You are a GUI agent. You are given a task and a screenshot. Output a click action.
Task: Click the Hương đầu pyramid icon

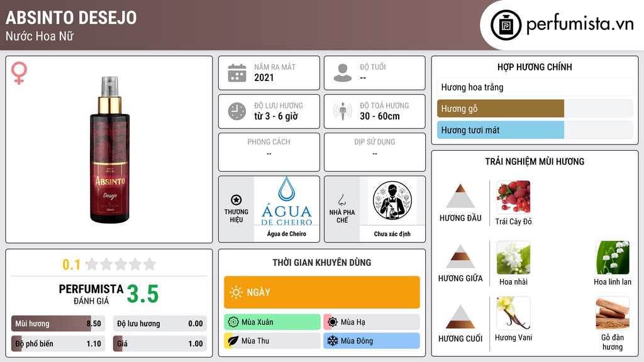(x=460, y=196)
